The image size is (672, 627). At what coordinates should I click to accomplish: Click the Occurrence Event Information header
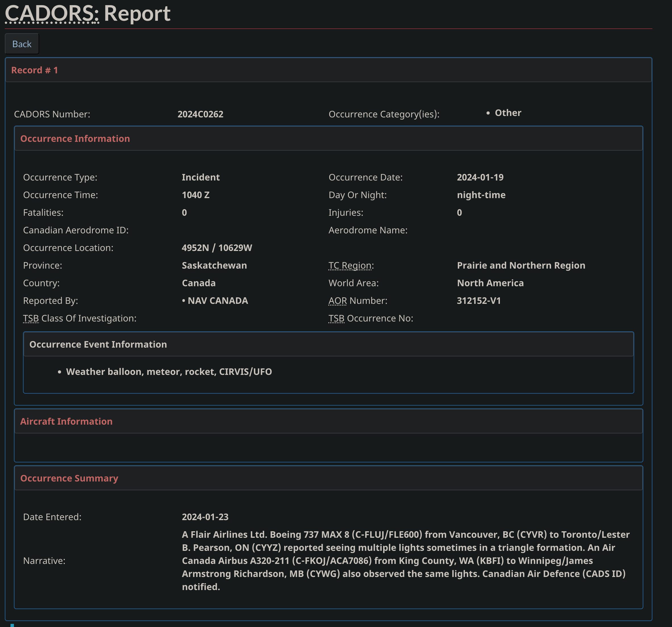click(x=98, y=344)
